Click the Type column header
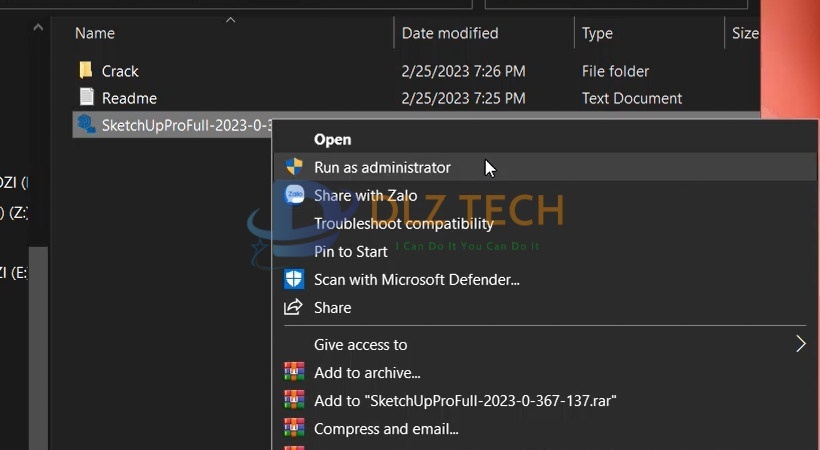Screen dimensions: 820x450 [x=597, y=33]
